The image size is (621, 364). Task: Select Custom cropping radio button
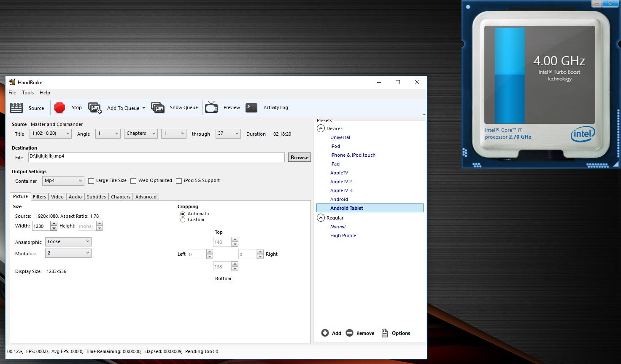pyautogui.click(x=183, y=220)
